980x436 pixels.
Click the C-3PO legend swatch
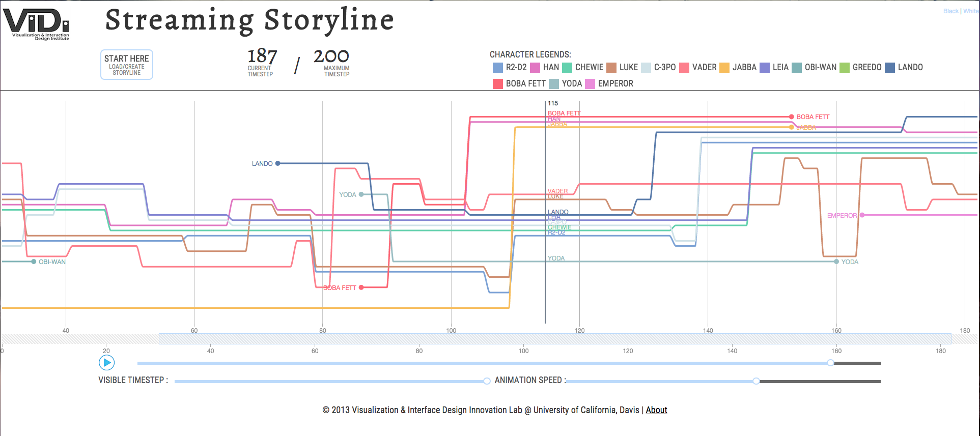646,68
